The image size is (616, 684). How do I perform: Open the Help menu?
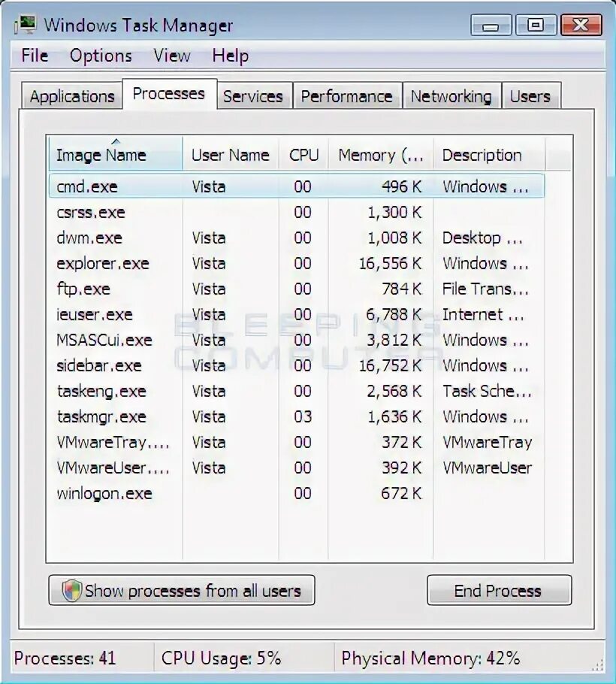pos(230,56)
